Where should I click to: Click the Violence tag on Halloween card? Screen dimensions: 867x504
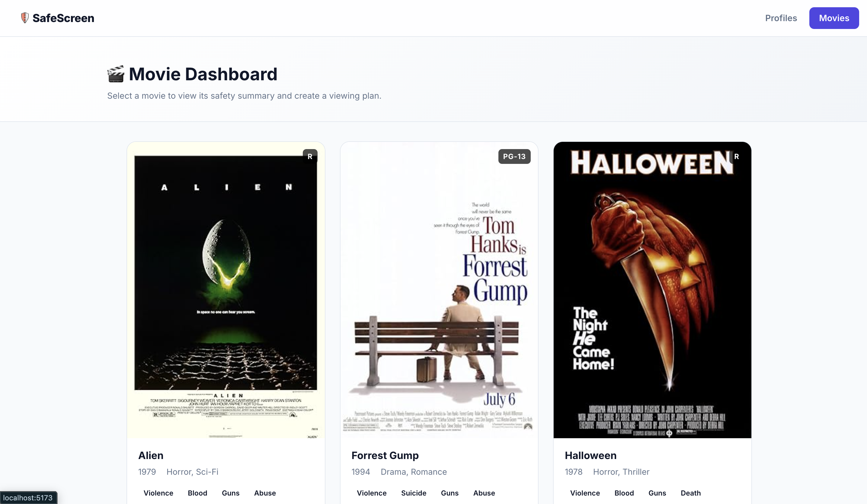(585, 493)
